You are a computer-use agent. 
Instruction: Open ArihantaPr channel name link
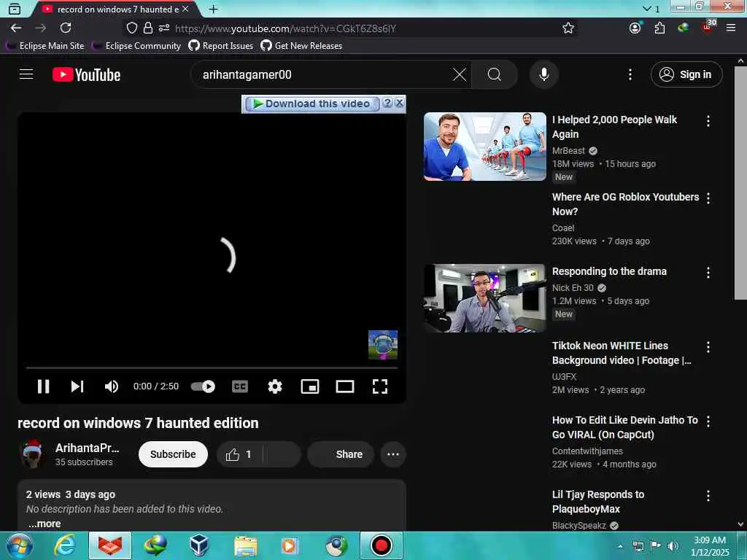[x=88, y=448]
